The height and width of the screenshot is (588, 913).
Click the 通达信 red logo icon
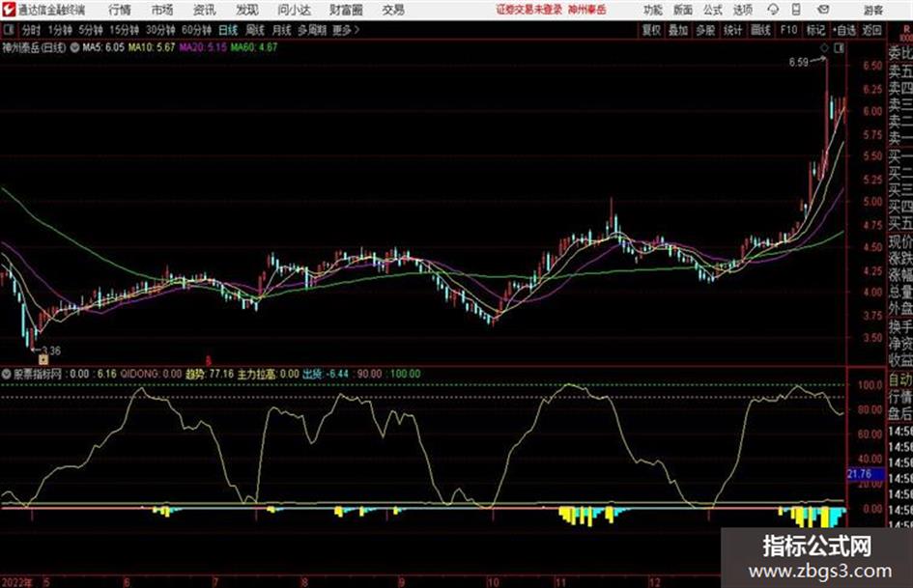pos(8,10)
